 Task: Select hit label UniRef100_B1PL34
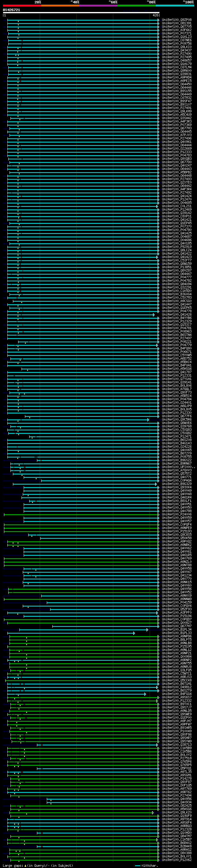pos(176,629)
